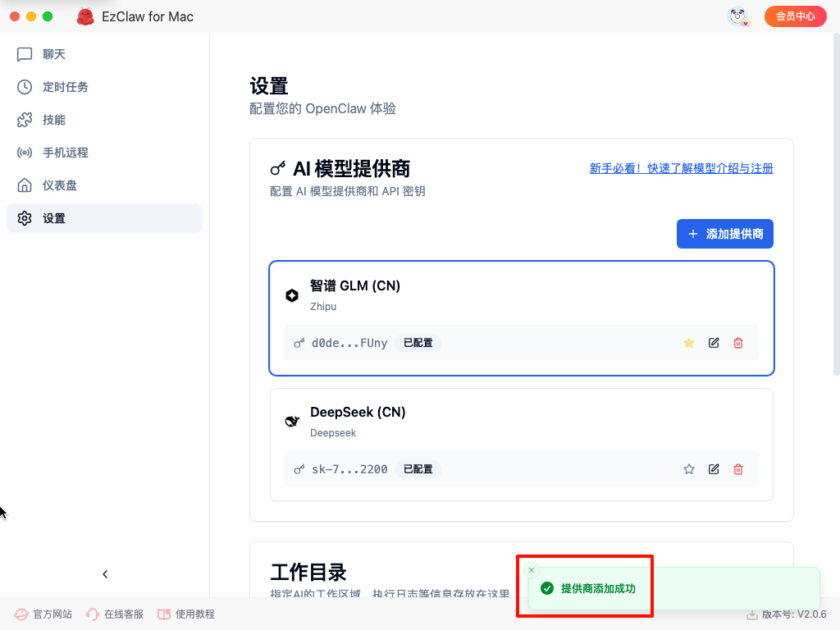Open the 会员中心 membership center
This screenshot has width=840, height=630.
(x=795, y=16)
